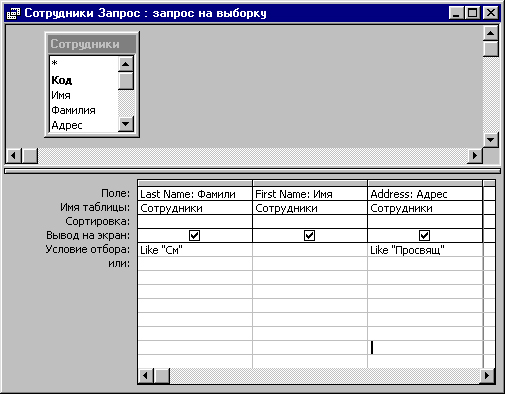Select the Address column via its selector bar
This screenshot has width=505, height=394.
coord(425,183)
